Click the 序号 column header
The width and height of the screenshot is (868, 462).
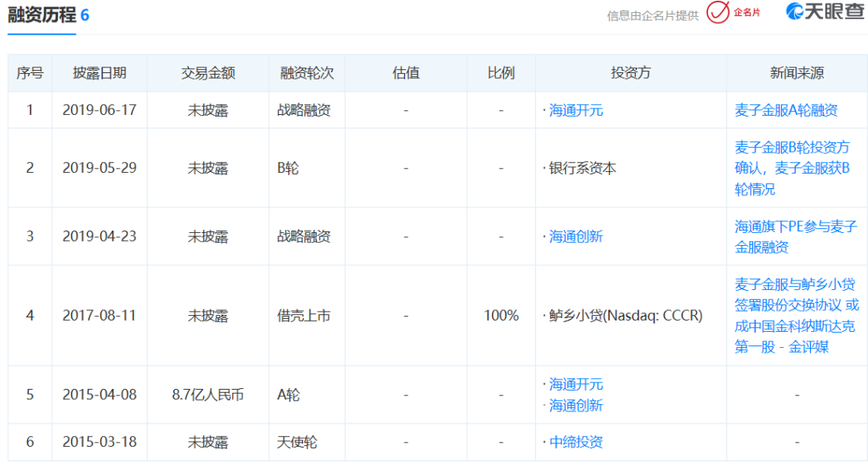coord(30,73)
